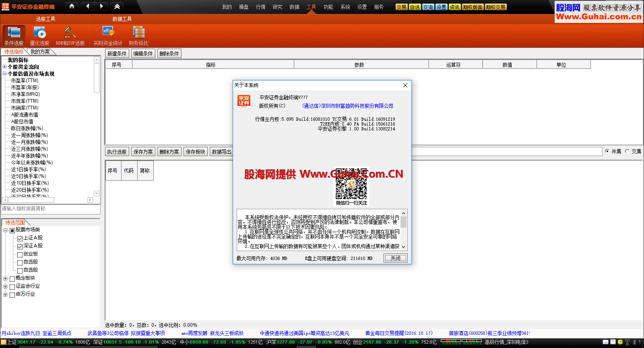Screen dimensions: 644x348
Task: Click the 资讯 quick-access badge
Action: click(x=455, y=7)
